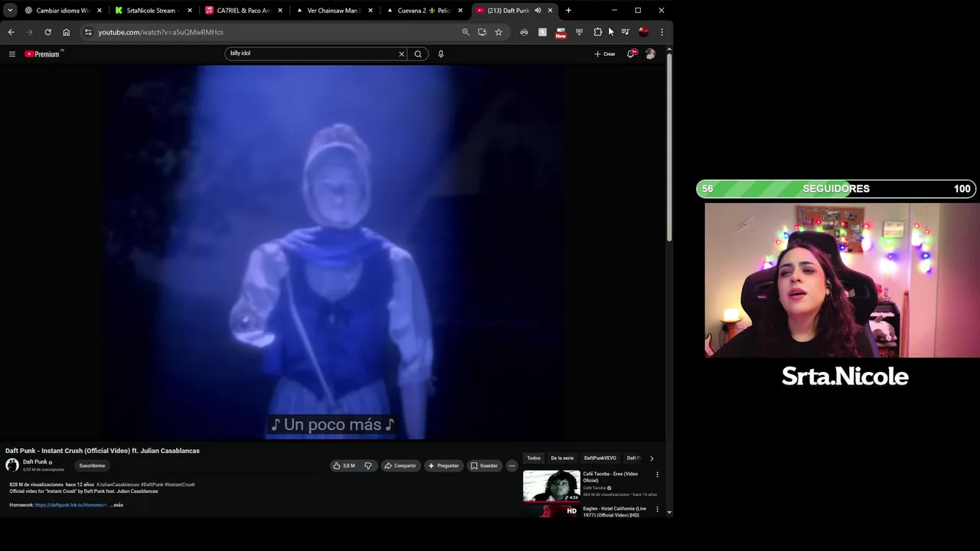Open the Daft Punk channel avatar
The image size is (980, 551).
pos(12,465)
